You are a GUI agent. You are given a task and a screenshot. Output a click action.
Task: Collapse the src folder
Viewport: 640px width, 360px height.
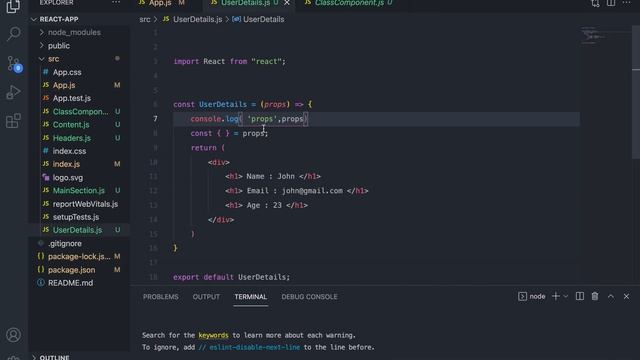(x=53, y=59)
